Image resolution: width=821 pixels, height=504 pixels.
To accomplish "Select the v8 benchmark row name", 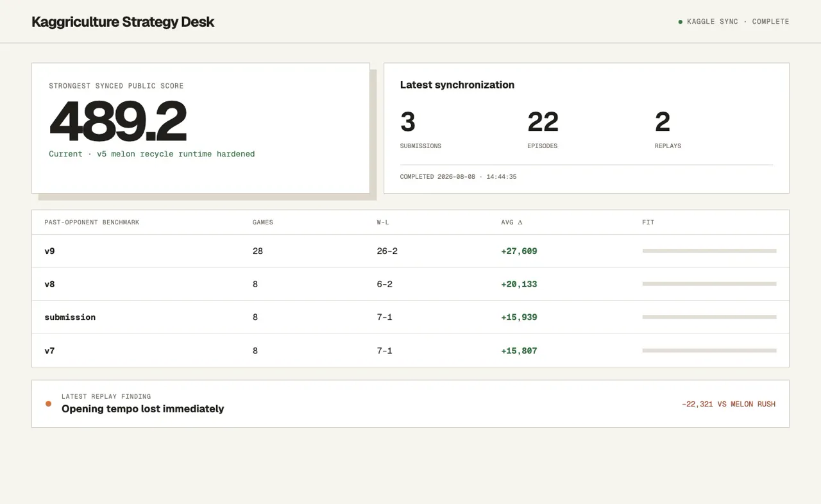I will [x=49, y=284].
